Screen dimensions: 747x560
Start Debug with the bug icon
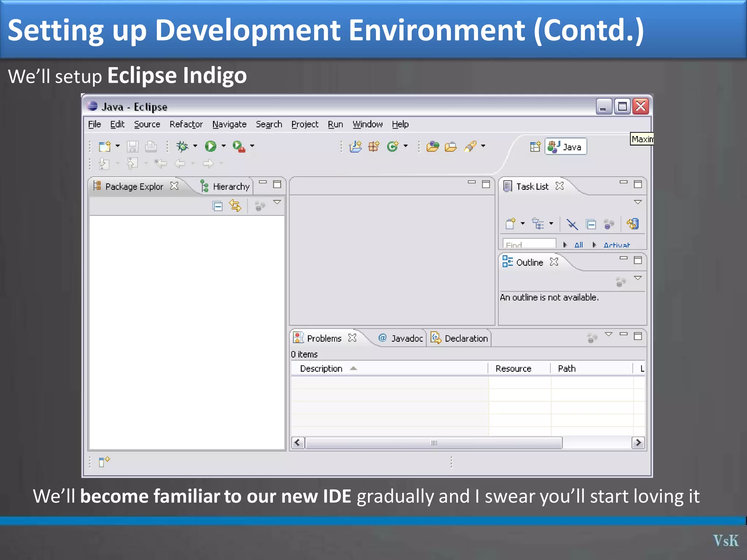point(182,146)
